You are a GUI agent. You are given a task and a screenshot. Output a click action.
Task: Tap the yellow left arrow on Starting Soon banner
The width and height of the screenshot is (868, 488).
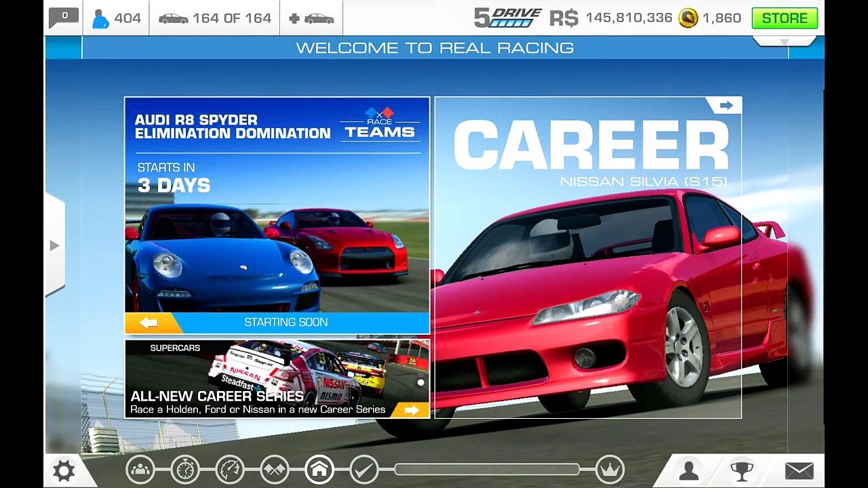(x=149, y=323)
